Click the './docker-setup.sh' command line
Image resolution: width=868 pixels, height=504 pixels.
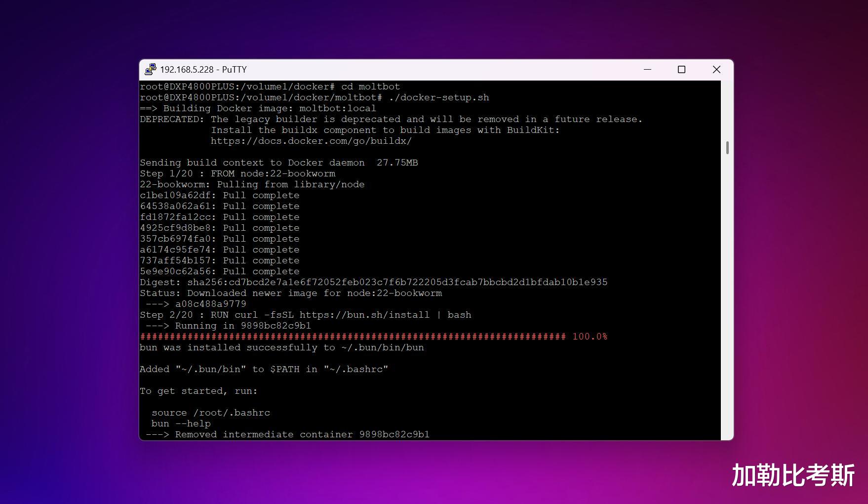(315, 97)
